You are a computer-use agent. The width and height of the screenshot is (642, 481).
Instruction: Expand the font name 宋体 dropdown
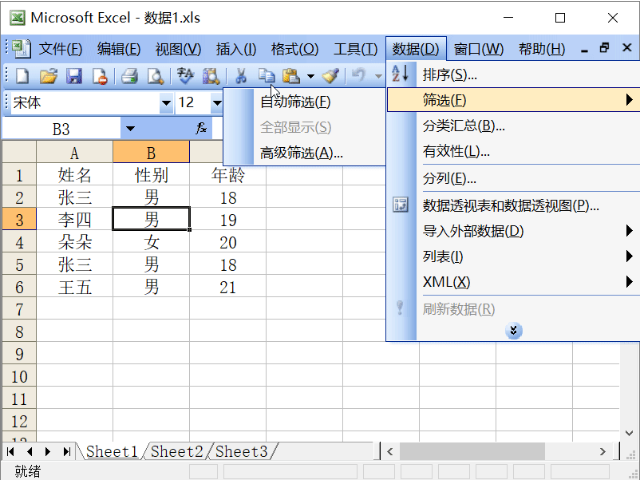coord(166,103)
